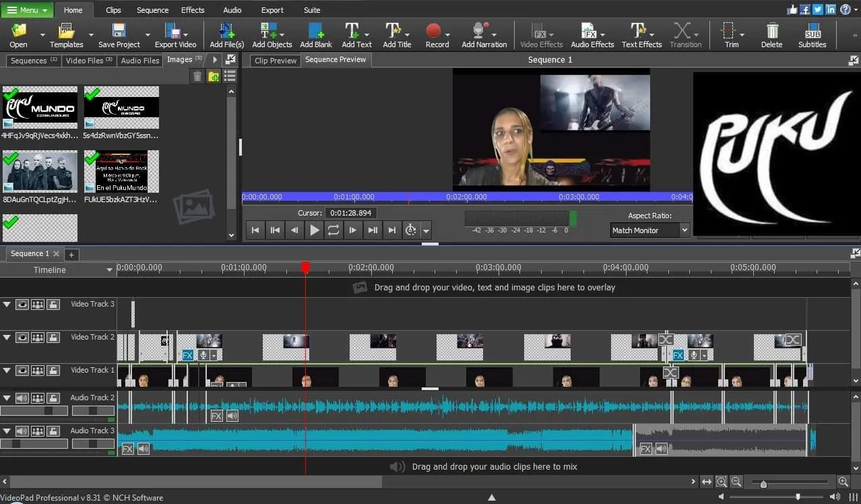Click the Open folder icon in the toolbar

pyautogui.click(x=18, y=31)
